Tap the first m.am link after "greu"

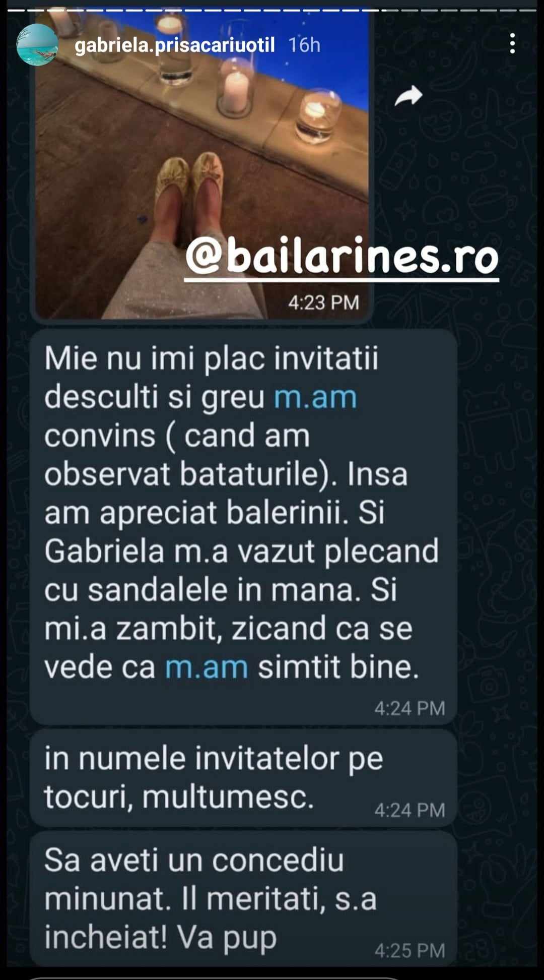pyautogui.click(x=315, y=397)
